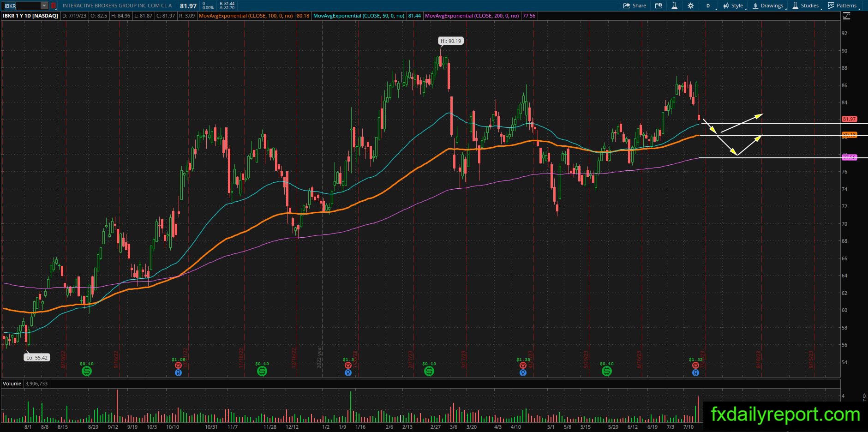Click the green dividend icon above the 2/27 date
The image size is (868, 432).
[x=429, y=371]
